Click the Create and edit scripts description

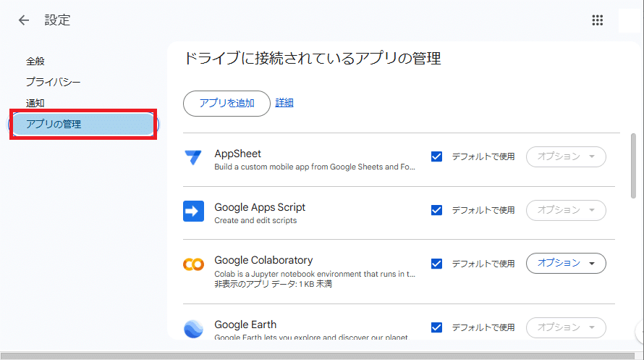tap(255, 220)
